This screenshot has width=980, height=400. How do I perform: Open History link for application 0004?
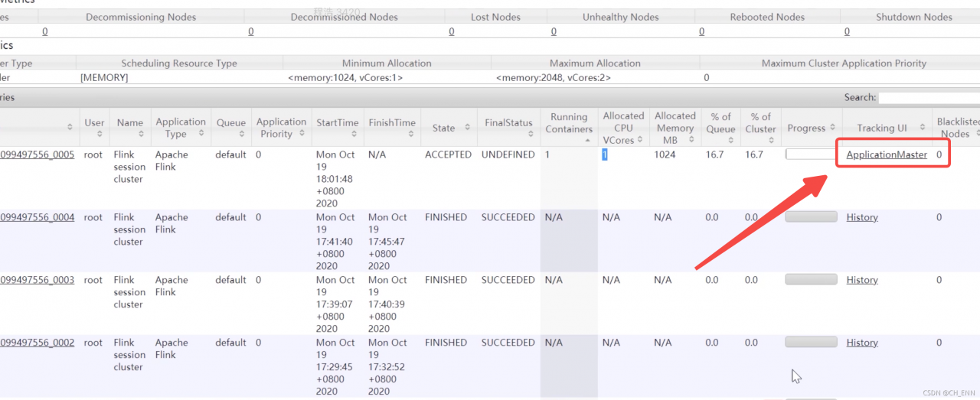pyautogui.click(x=862, y=218)
